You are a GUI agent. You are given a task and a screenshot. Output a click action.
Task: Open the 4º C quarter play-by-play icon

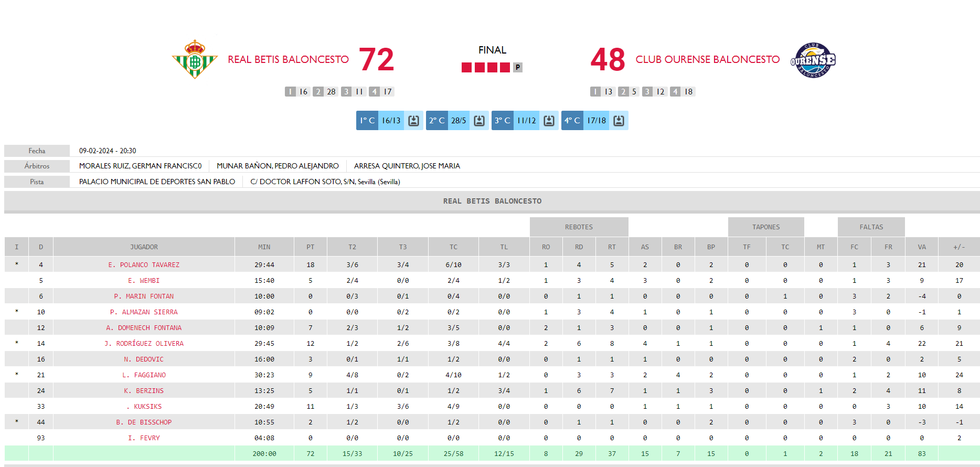pos(619,121)
